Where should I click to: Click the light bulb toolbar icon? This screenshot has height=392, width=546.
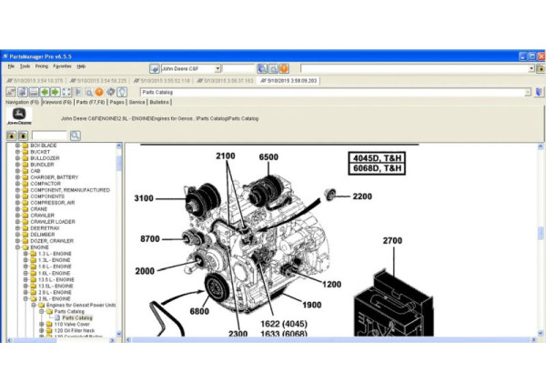122,92
